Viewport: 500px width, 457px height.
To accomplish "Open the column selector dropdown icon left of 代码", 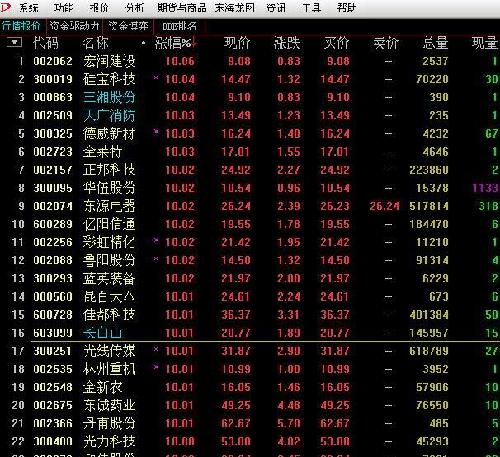I will [x=14, y=42].
